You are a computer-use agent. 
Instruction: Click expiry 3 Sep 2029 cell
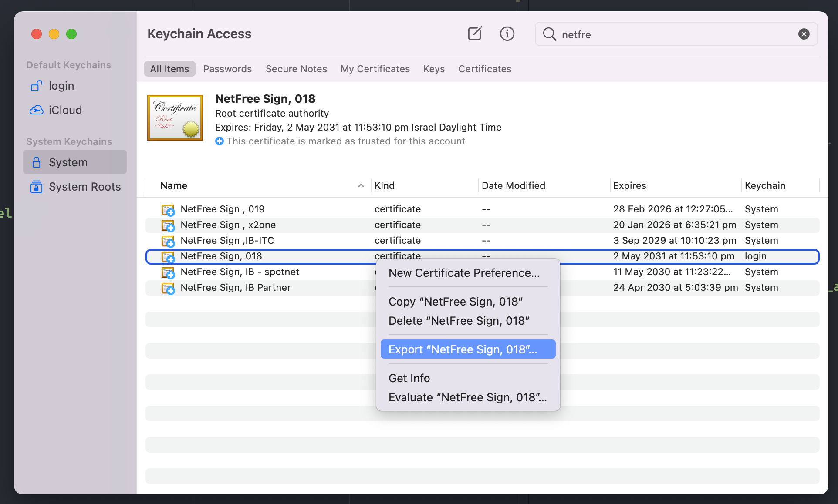coord(675,241)
